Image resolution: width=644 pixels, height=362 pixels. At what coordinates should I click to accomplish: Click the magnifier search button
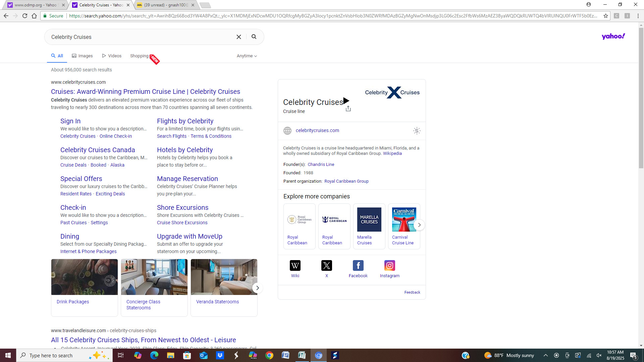coord(254,37)
